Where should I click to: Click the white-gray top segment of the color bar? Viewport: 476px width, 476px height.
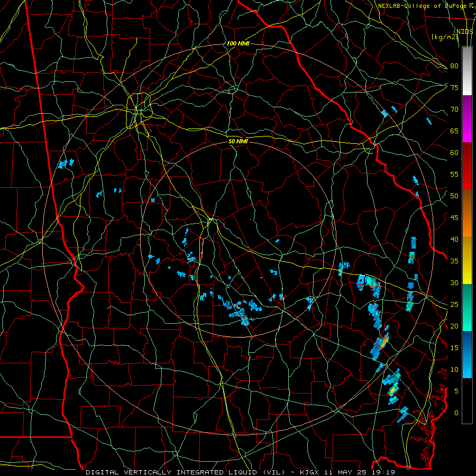(x=467, y=71)
